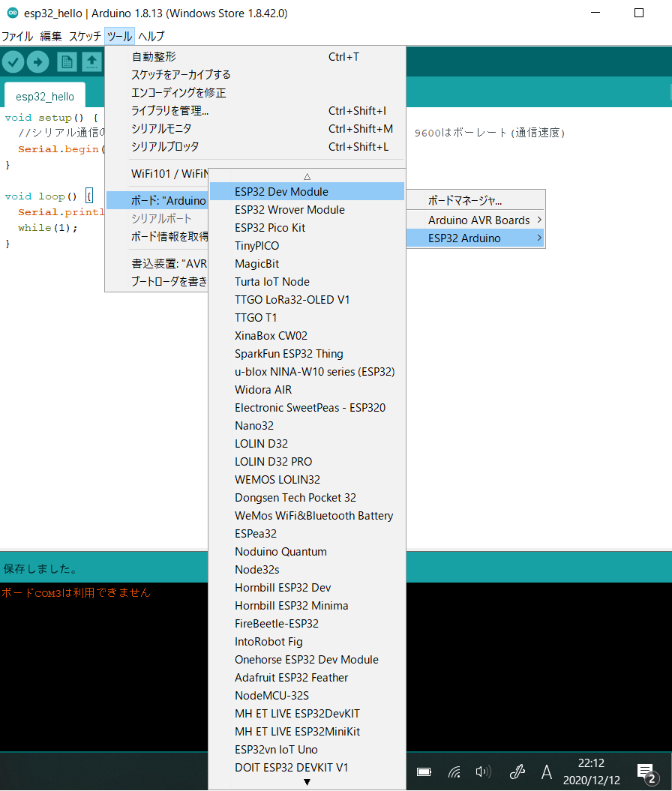Close the ツール menu in menu bar
672x791 pixels.
tap(119, 36)
